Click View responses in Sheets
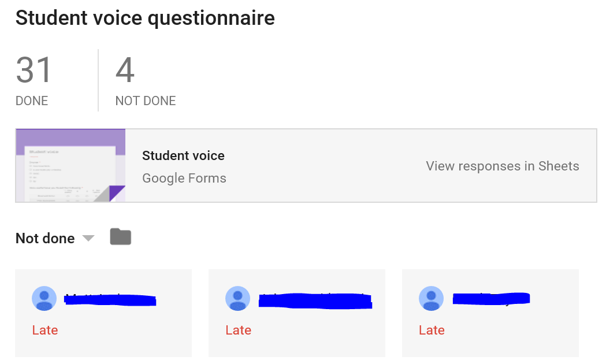The width and height of the screenshot is (606, 364). [x=502, y=166]
